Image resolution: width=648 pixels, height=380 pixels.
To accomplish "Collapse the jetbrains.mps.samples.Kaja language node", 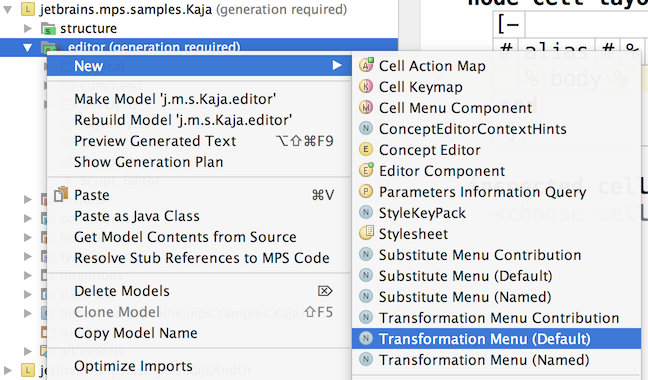I will click(7, 10).
